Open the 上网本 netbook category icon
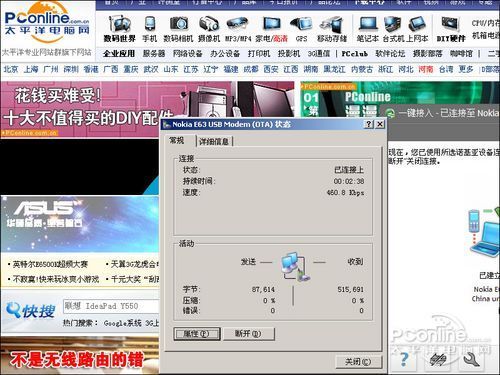500x375 pixels. (417, 24)
